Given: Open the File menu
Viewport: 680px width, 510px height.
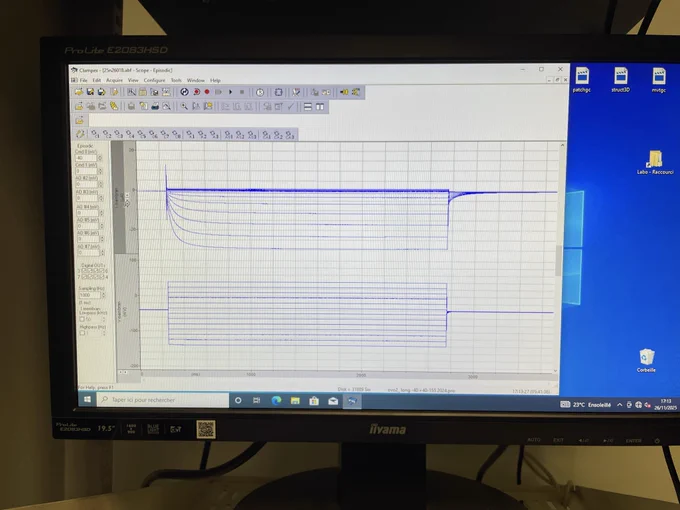Looking at the screenshot, I should point(83,80).
